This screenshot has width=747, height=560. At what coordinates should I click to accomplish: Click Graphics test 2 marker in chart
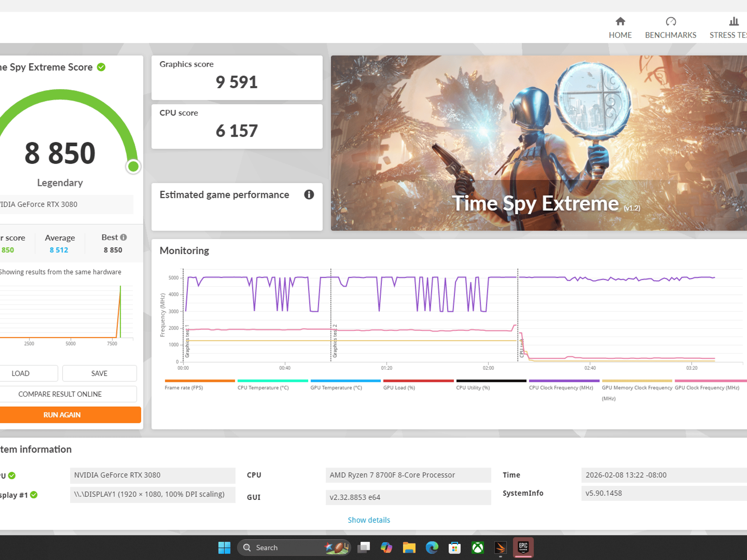[335, 341]
